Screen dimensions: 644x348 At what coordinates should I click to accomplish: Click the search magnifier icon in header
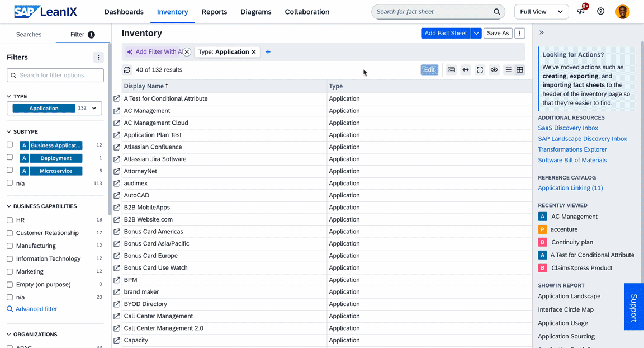pos(496,12)
